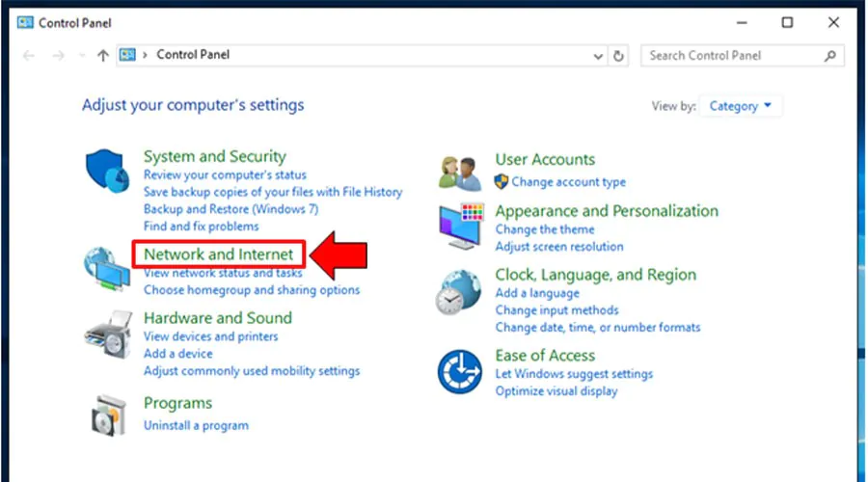Image resolution: width=868 pixels, height=482 pixels.
Task: Click the Clock, Language, and Region icon
Action: [458, 292]
